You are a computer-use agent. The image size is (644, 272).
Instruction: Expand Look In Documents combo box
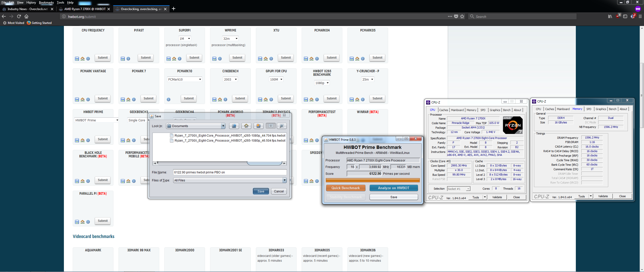point(196,126)
